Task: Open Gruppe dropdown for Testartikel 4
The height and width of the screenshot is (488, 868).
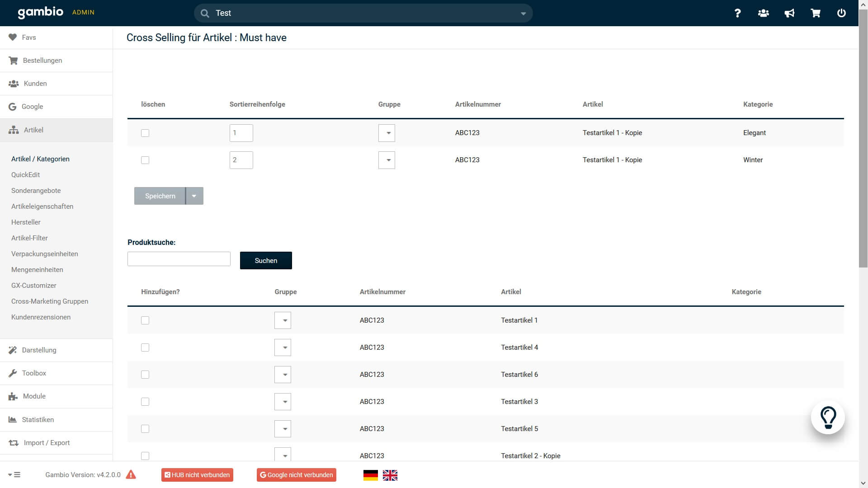Action: point(283,347)
